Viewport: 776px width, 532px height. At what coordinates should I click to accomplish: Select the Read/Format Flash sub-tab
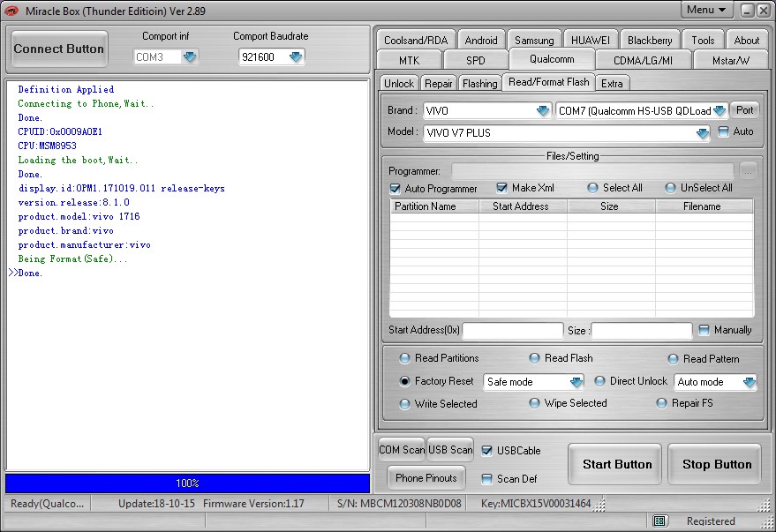pyautogui.click(x=549, y=82)
